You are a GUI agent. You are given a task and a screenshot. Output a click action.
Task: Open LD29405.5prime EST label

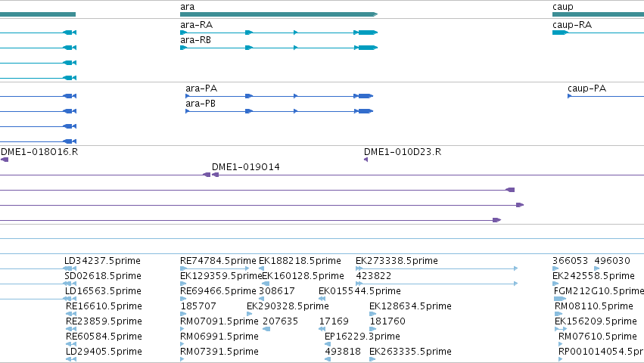point(104,352)
